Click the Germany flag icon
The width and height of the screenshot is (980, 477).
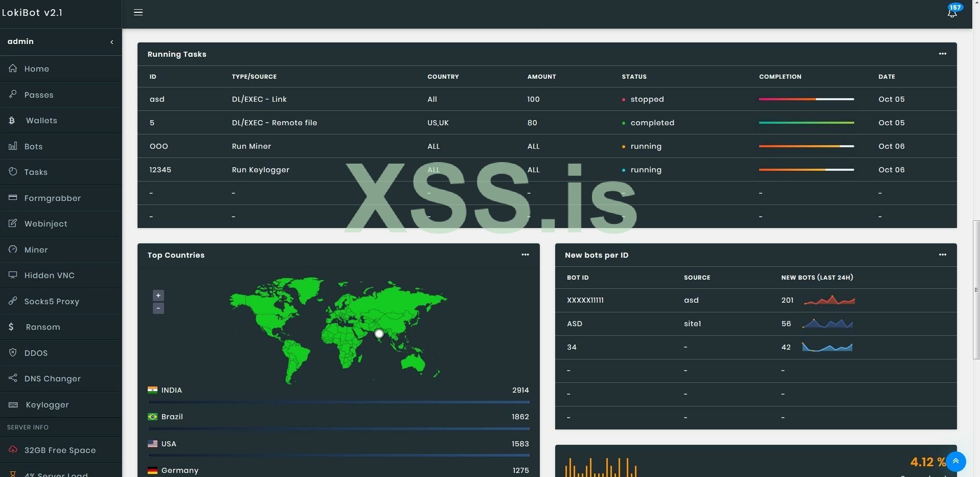[x=152, y=470]
